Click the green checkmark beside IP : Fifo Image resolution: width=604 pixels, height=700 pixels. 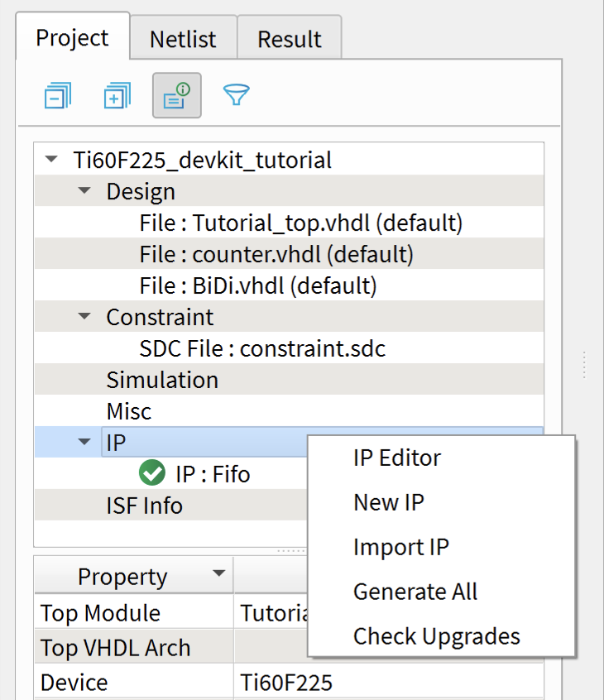[x=152, y=473]
